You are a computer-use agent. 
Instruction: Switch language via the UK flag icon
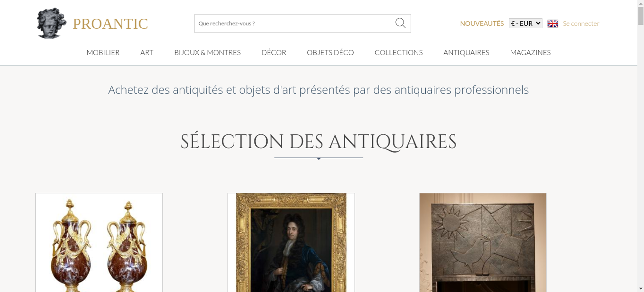click(553, 23)
